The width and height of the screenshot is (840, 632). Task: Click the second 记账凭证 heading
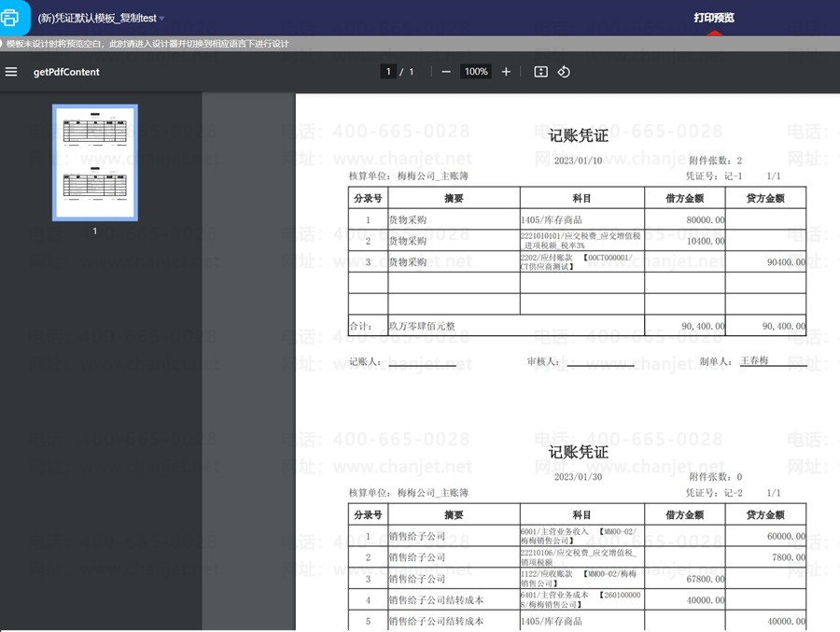coord(578,453)
